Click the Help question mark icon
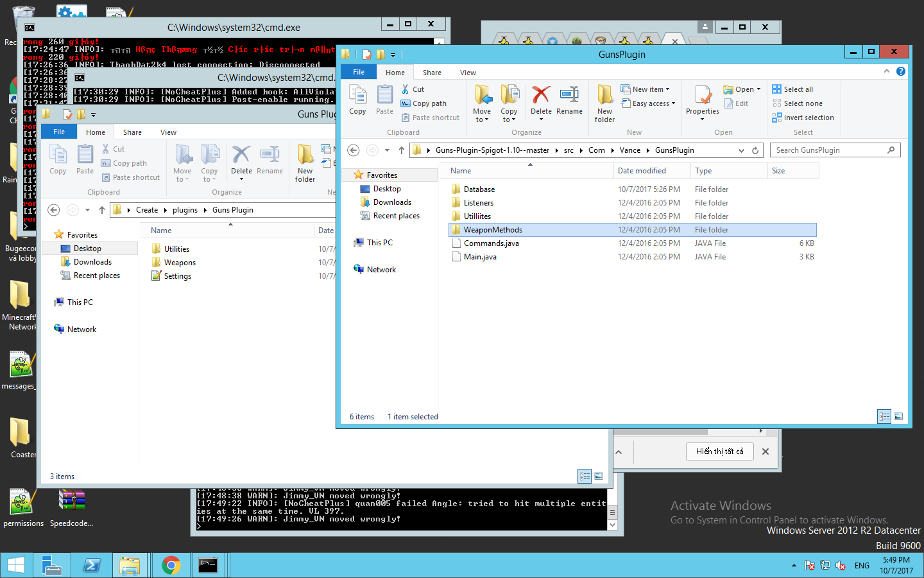Image resolution: width=924 pixels, height=578 pixels. click(x=901, y=72)
